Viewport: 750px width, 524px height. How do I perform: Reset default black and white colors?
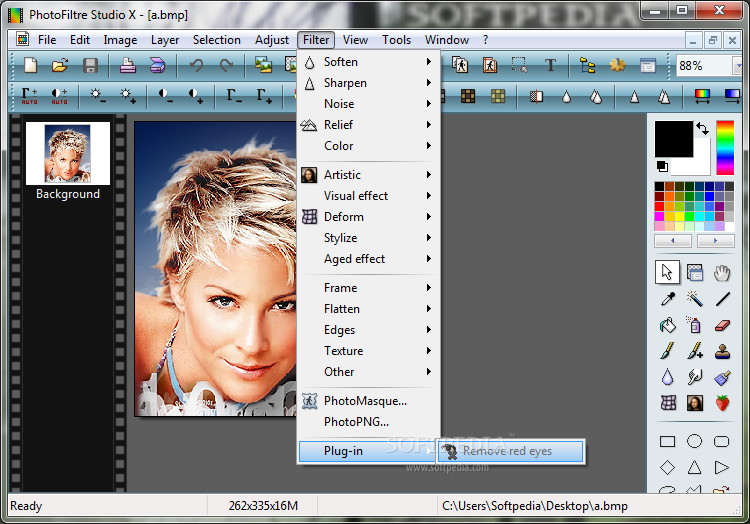662,166
